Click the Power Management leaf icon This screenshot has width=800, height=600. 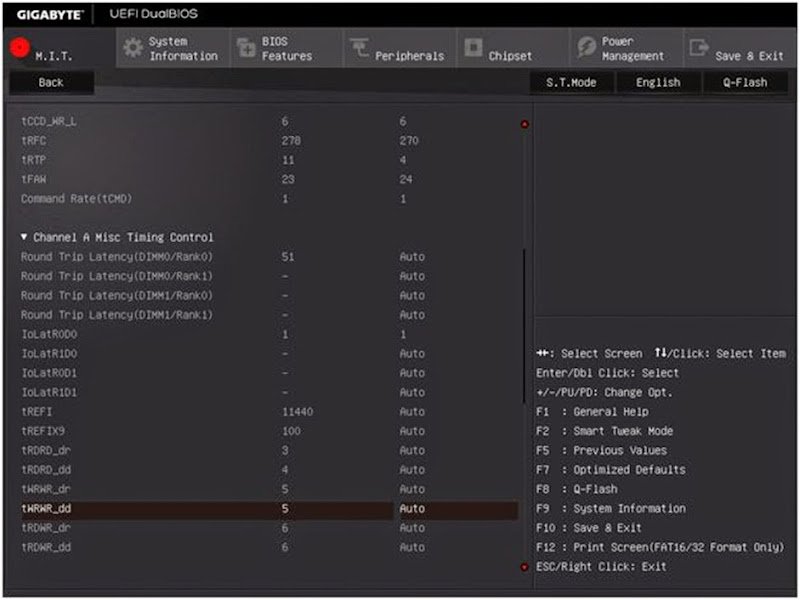point(585,48)
